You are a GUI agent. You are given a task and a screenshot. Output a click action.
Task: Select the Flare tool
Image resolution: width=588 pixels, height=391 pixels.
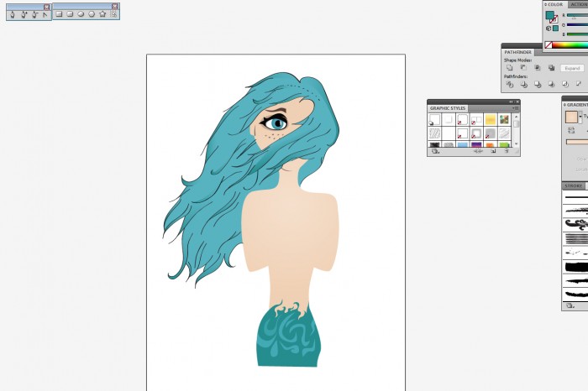pyautogui.click(x=113, y=14)
